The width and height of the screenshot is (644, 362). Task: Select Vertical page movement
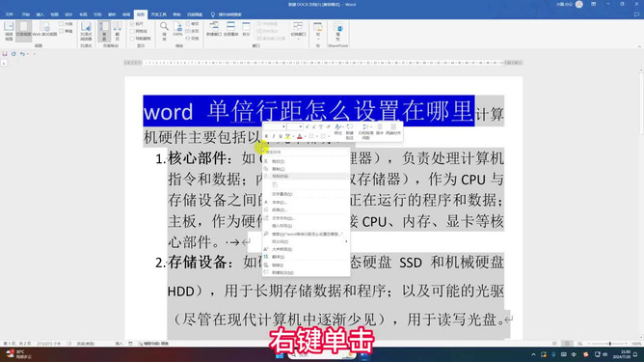click(104, 31)
